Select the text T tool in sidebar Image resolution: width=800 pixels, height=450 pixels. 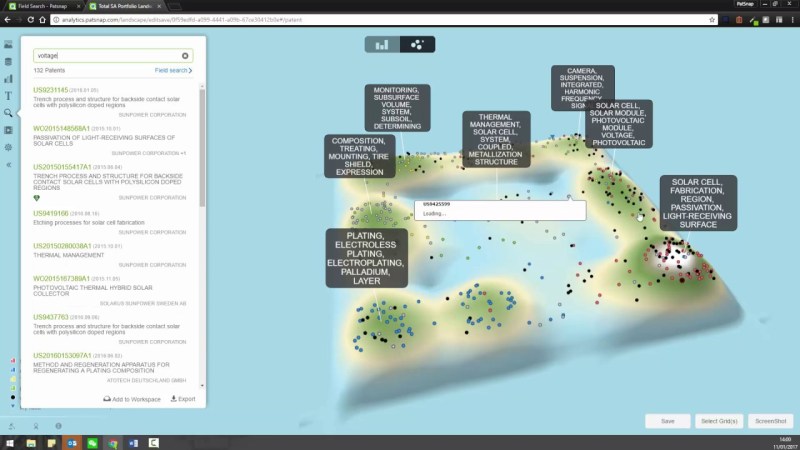(8, 95)
